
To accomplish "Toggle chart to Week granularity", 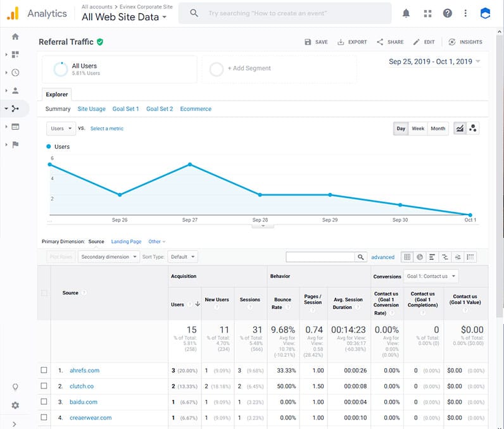I will [x=418, y=128].
